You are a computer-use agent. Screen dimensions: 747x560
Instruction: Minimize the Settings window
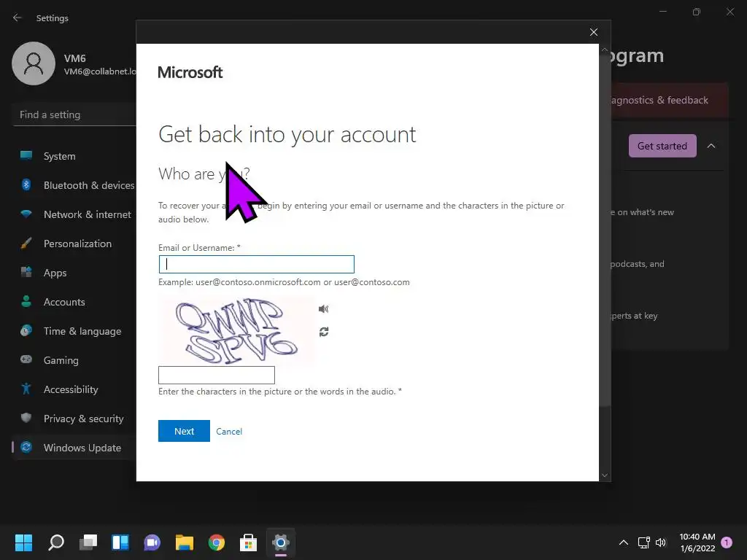click(x=662, y=12)
